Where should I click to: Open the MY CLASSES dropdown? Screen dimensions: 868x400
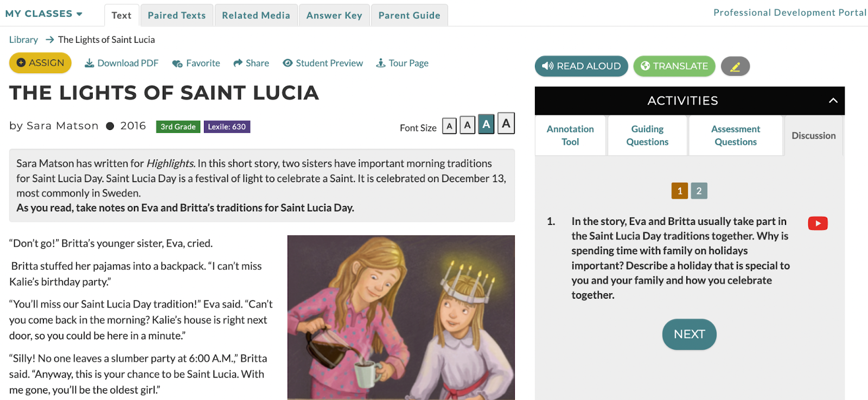coord(44,14)
